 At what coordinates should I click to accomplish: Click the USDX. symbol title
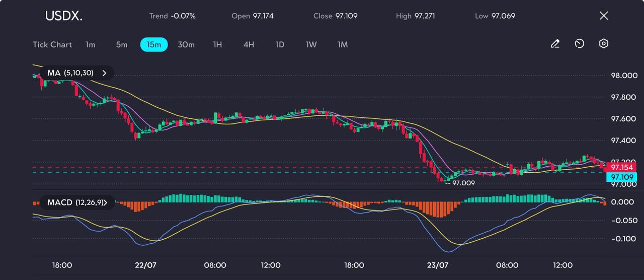pos(64,16)
